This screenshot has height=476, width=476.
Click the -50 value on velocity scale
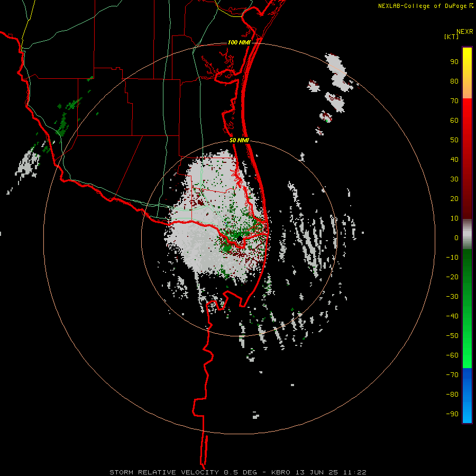click(x=452, y=336)
